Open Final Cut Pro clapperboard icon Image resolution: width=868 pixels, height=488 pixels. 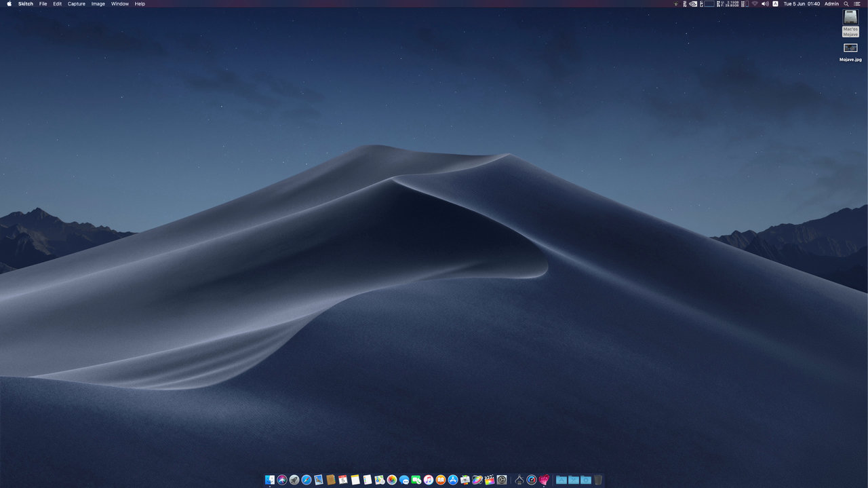click(490, 480)
